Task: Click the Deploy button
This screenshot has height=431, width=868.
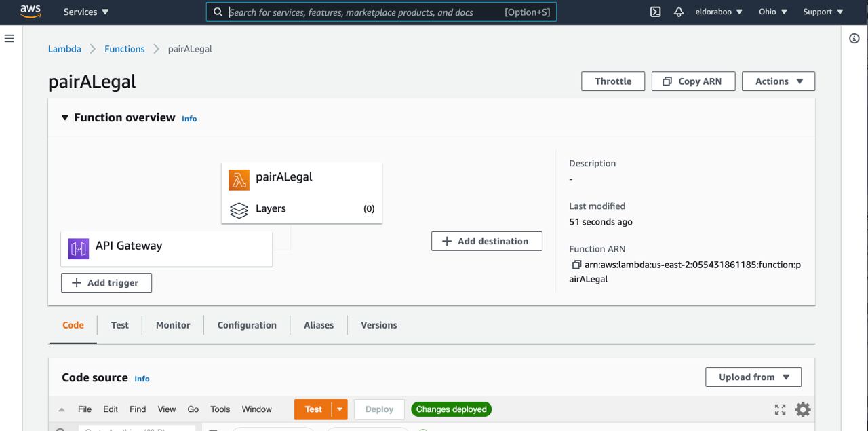Action: click(379, 409)
